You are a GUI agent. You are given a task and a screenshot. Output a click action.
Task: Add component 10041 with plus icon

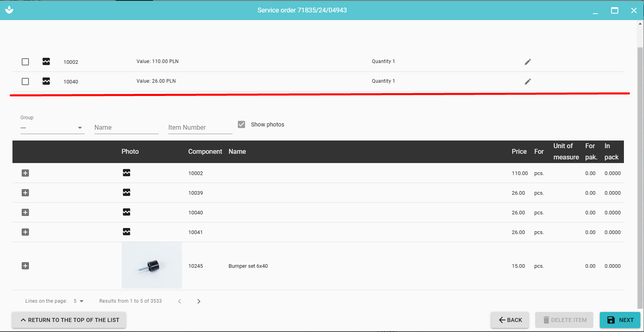click(x=25, y=232)
